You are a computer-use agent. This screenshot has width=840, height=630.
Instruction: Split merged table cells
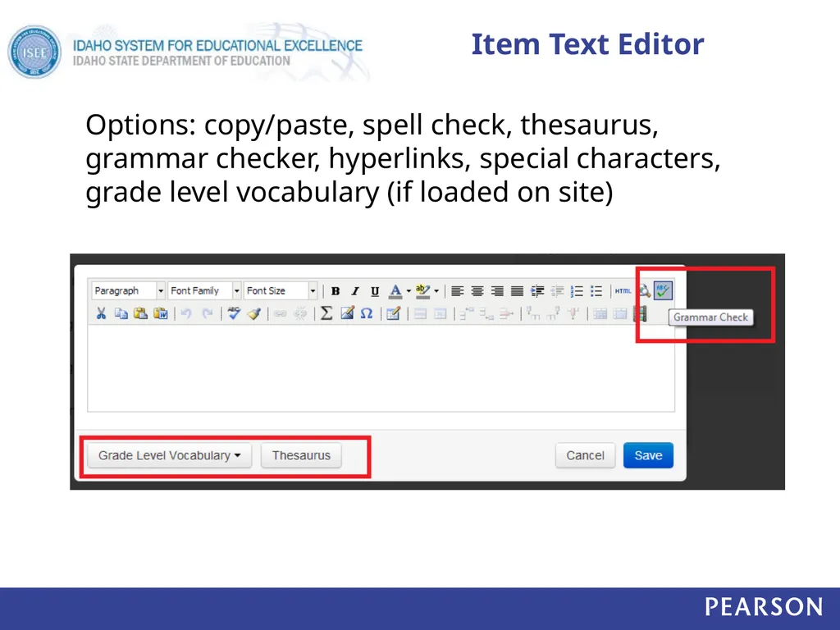pos(600,313)
